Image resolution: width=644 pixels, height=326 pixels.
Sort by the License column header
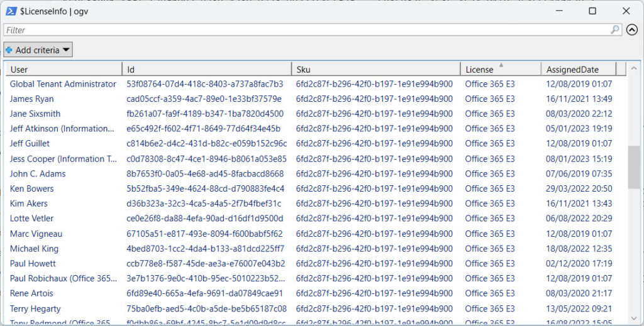pos(501,69)
